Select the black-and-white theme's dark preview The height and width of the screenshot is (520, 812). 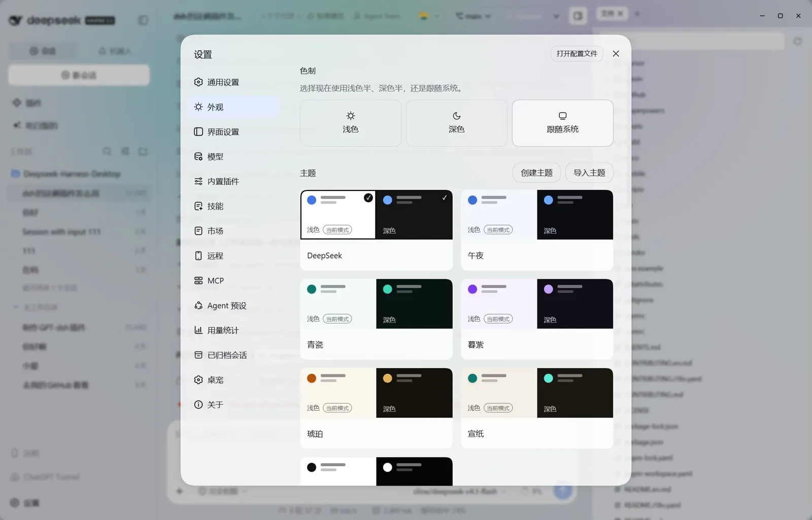414,471
